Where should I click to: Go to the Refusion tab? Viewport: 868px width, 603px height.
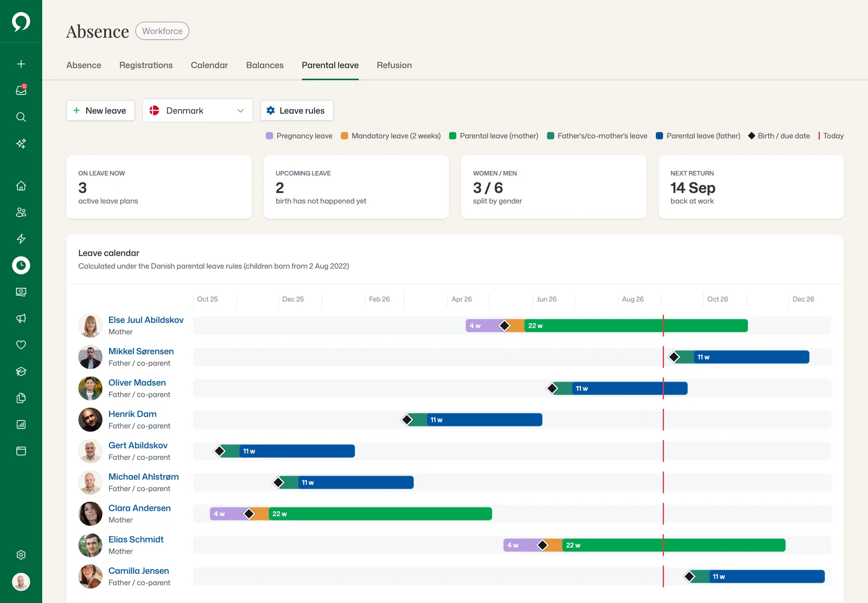[x=394, y=65]
